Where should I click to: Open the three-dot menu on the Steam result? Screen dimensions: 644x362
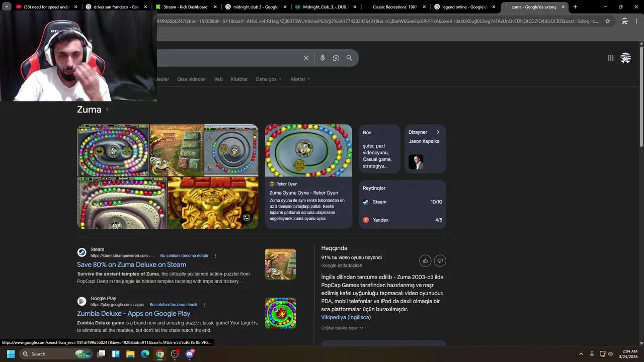(x=215, y=256)
